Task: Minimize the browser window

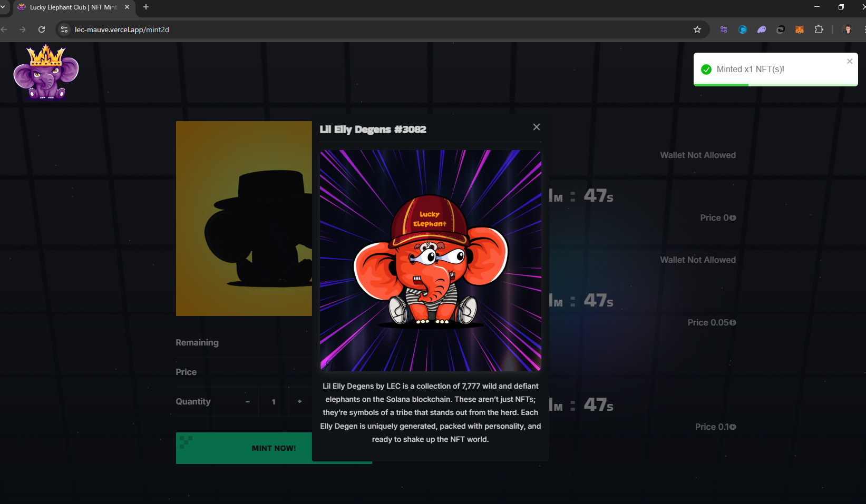Action: click(817, 7)
